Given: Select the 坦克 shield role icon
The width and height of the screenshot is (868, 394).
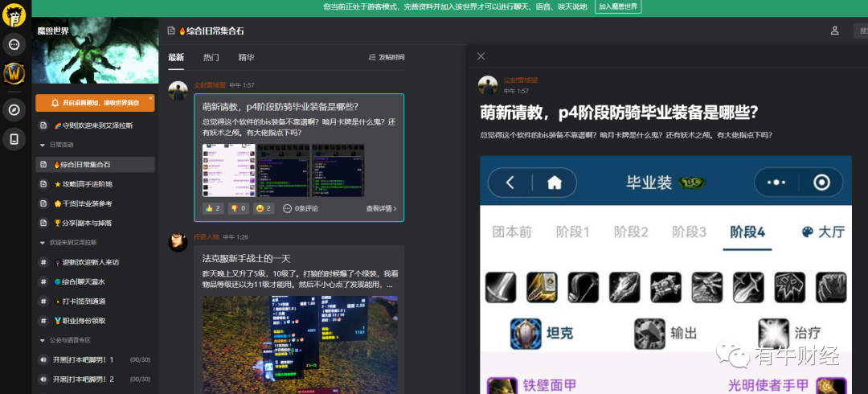Looking at the screenshot, I should [x=526, y=333].
